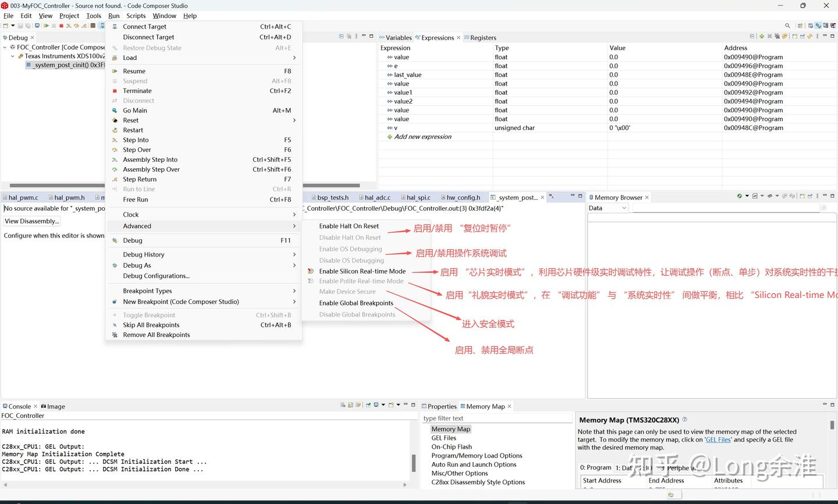Click Remove All Expressions double-X icon
This screenshot has height=504, width=838.
(777, 37)
